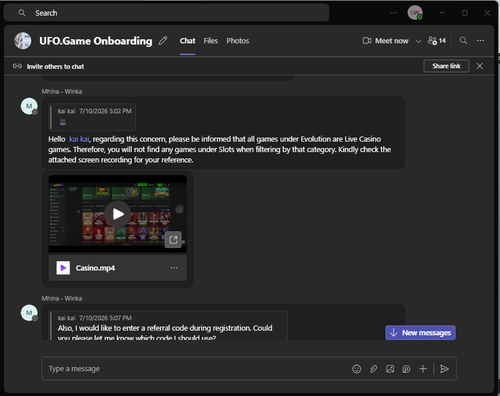Open the quoted kai kai 5:02 PM message
Image resolution: width=500 pixels, height=396 pixels.
(92, 117)
